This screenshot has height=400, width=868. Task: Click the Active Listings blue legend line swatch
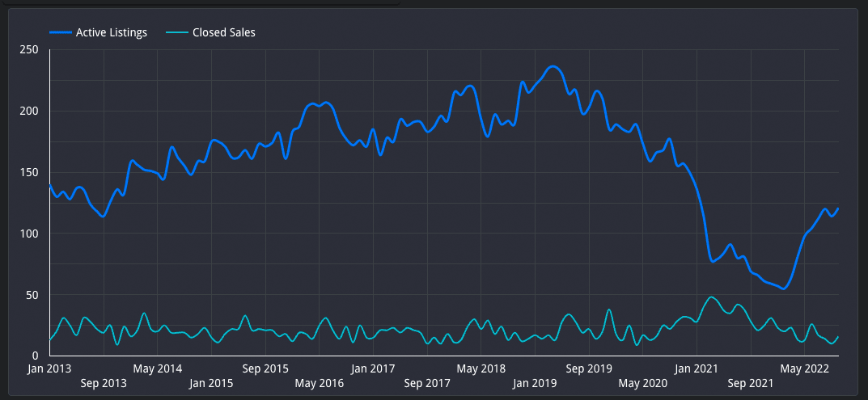(61, 32)
